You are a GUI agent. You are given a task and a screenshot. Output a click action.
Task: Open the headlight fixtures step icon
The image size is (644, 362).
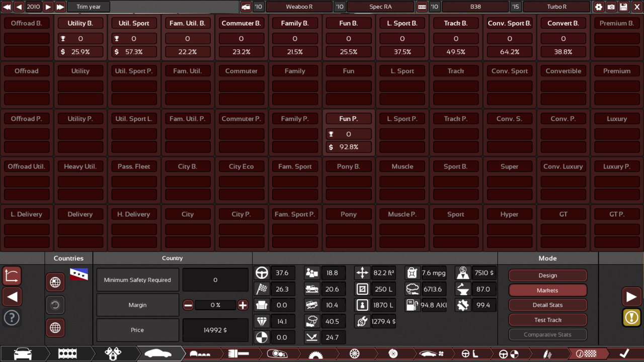point(277,354)
